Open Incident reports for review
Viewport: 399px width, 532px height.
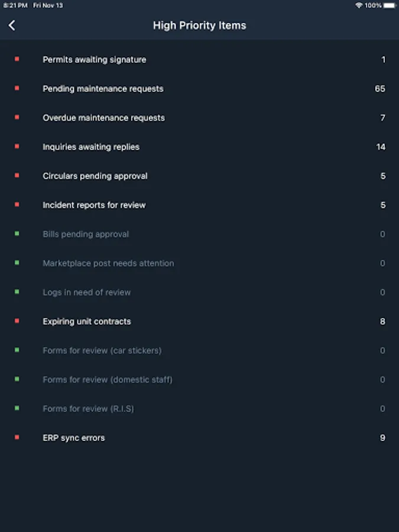(x=94, y=205)
